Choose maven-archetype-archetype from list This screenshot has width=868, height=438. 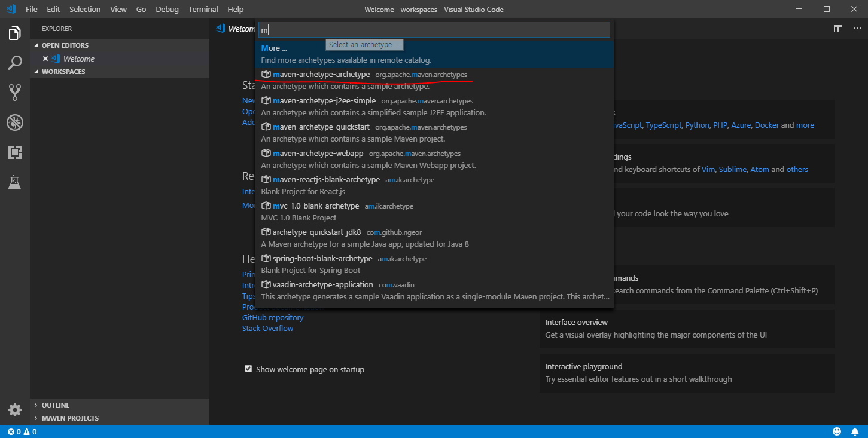click(434, 80)
